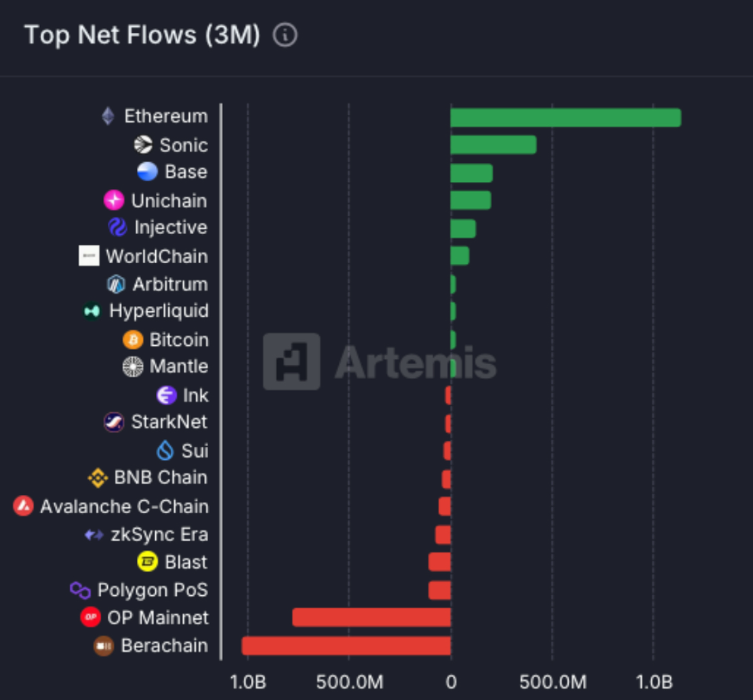The height and width of the screenshot is (700, 753).
Task: Select the red Berachain outflow bar
Action: pyautogui.click(x=346, y=646)
